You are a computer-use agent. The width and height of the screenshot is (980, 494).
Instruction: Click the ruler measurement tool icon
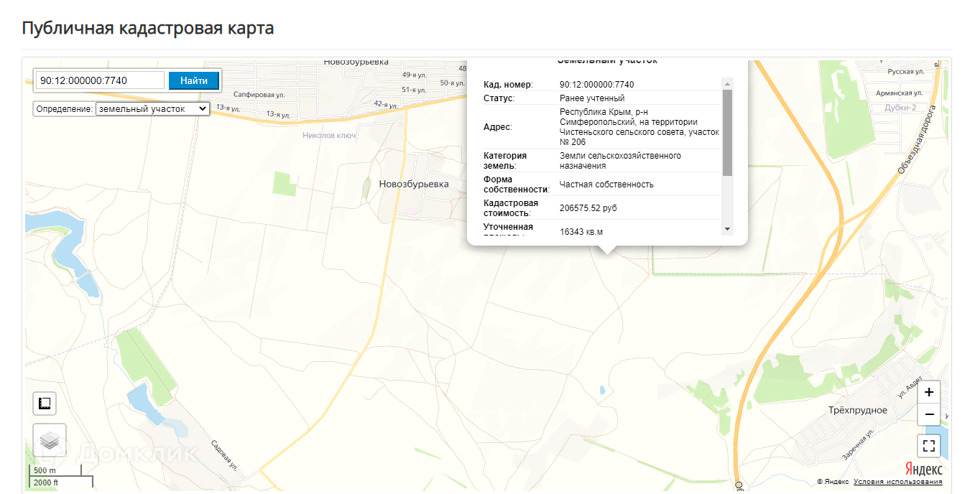coord(45,404)
